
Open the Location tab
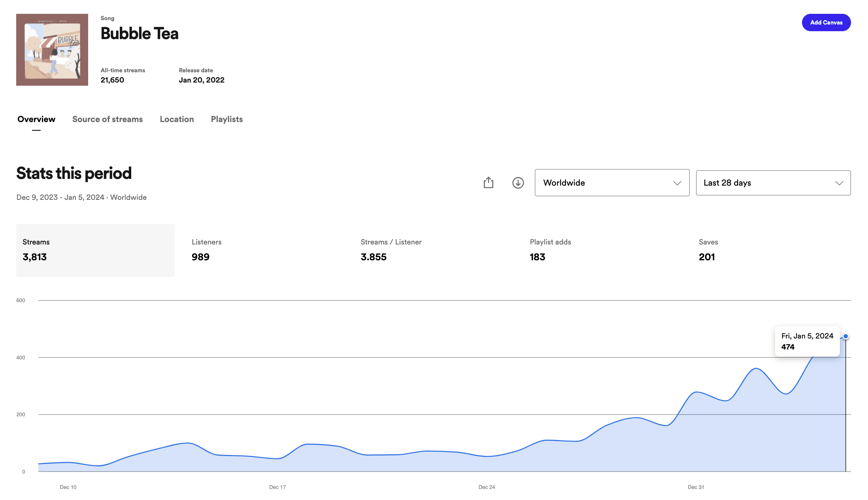pyautogui.click(x=177, y=119)
